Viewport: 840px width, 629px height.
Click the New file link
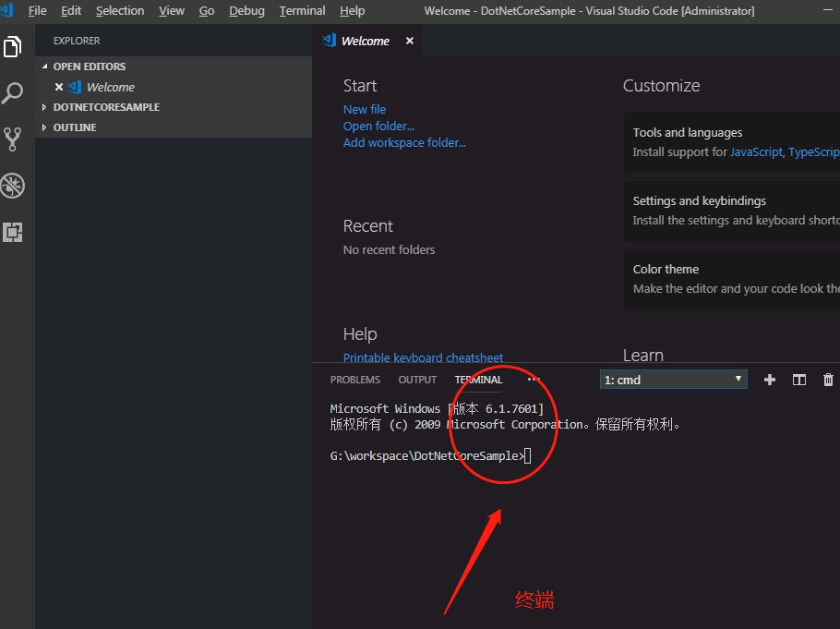pyautogui.click(x=365, y=110)
